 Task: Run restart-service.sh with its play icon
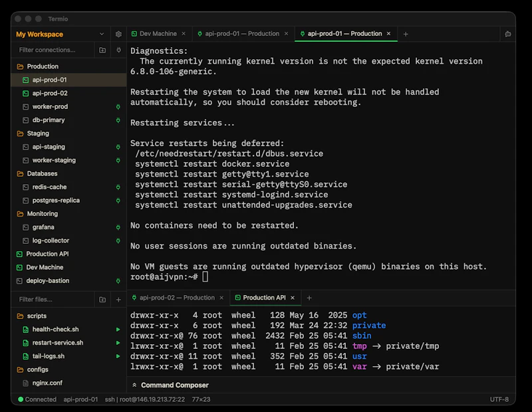click(x=118, y=343)
